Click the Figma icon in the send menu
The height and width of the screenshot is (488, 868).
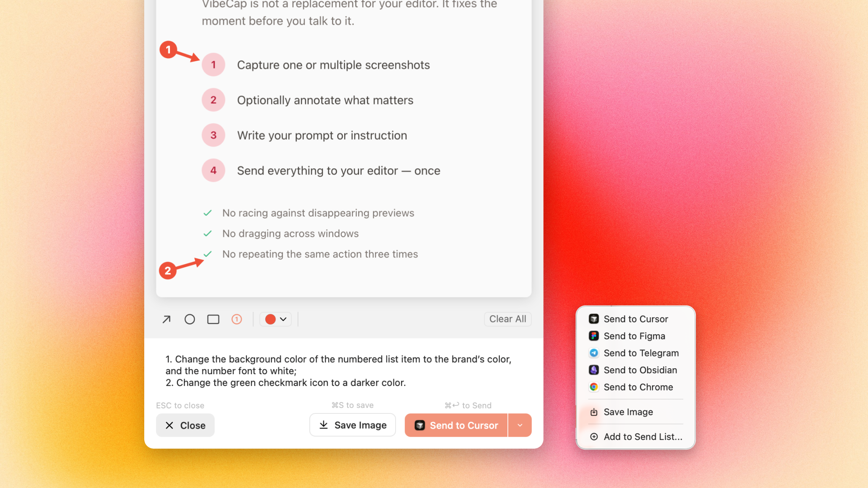593,336
